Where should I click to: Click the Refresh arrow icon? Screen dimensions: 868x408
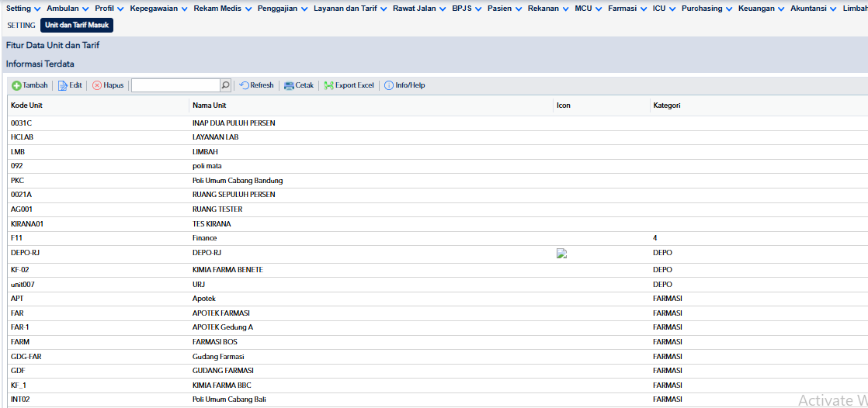click(244, 85)
